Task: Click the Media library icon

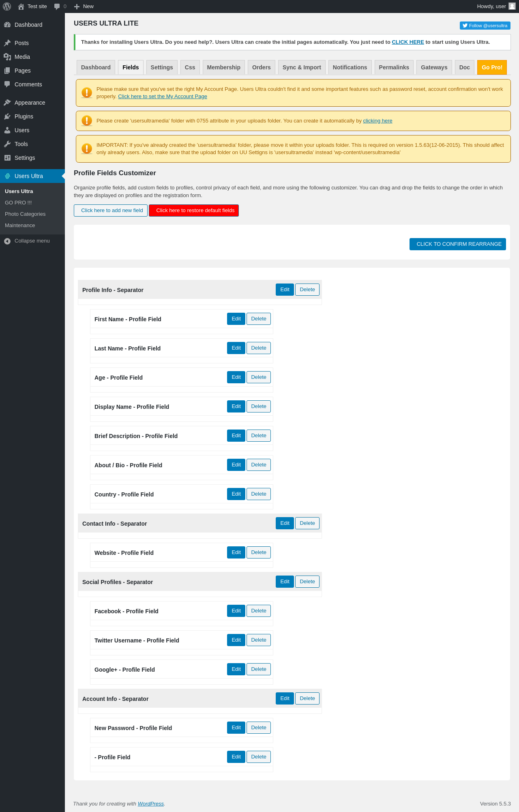Action: click(7, 57)
